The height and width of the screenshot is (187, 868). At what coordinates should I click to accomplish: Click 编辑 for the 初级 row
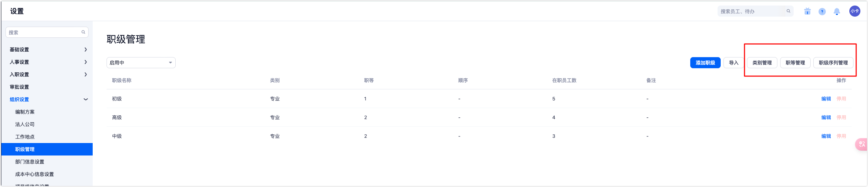tap(826, 99)
